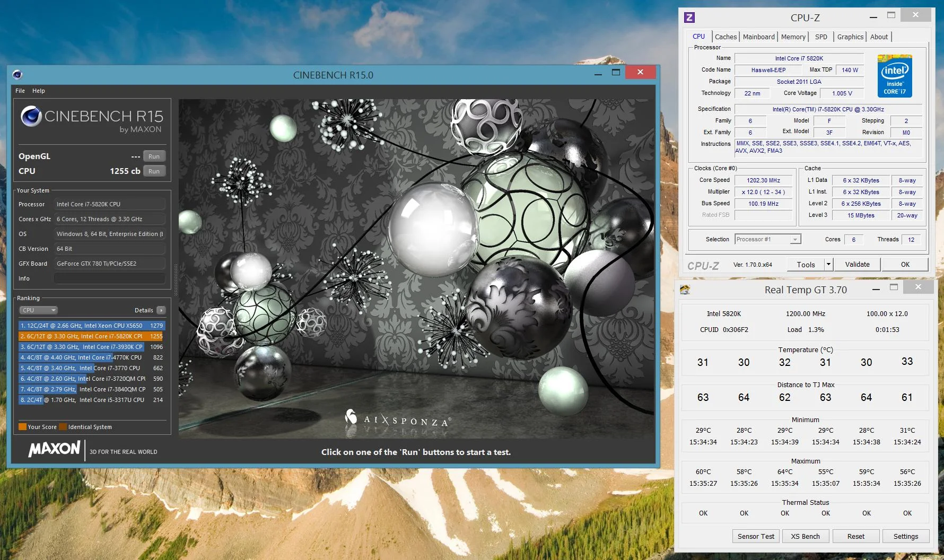Minimize the Real Temp GT window
The height and width of the screenshot is (560, 944).
click(x=876, y=289)
